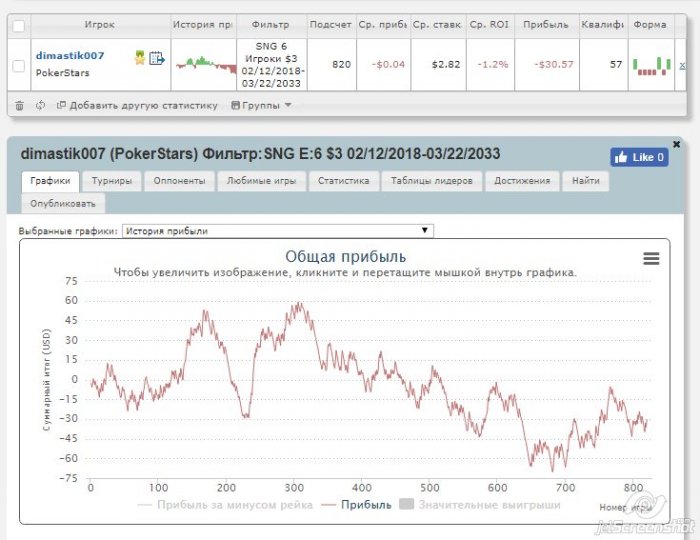Open the История прибыли chart selector

278,231
